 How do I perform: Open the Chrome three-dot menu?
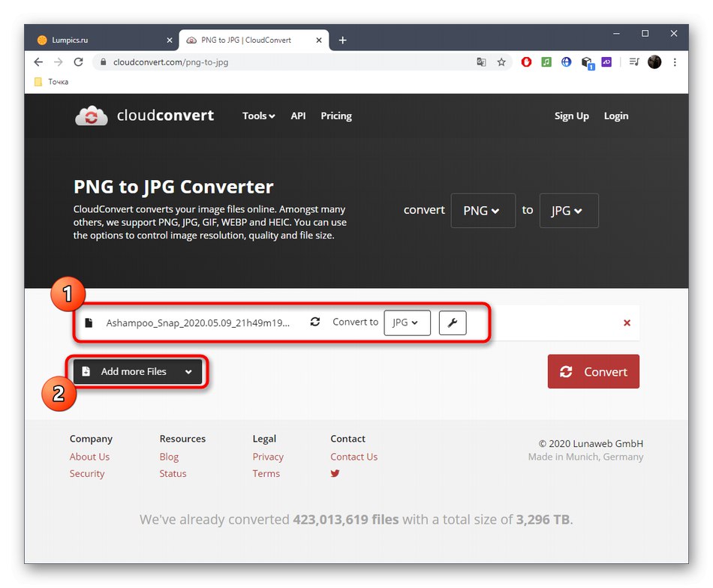(x=675, y=61)
